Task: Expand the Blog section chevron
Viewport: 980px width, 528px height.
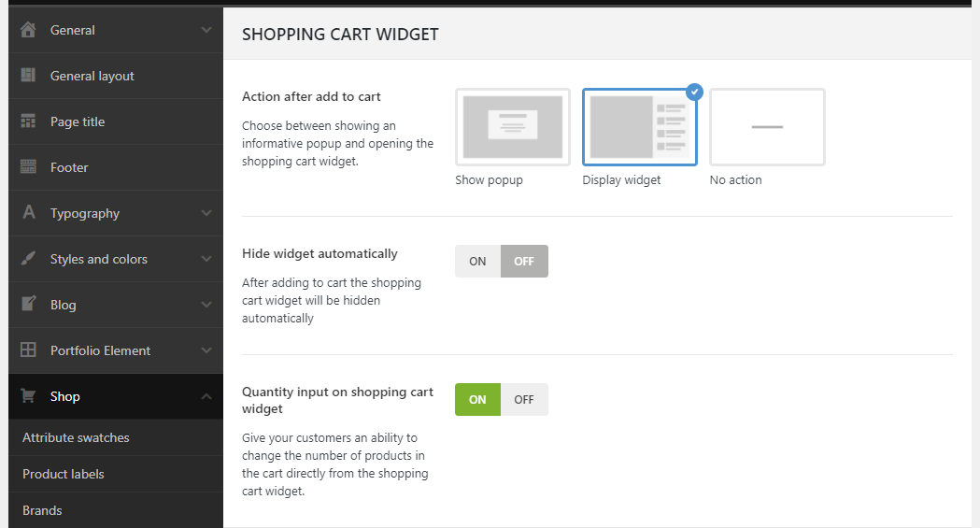Action: (x=206, y=305)
